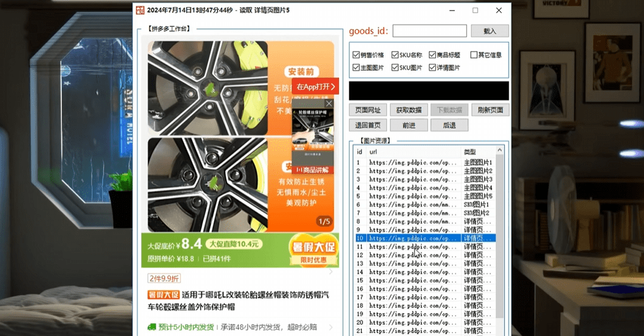Click the 安装前 label on image

300,72
